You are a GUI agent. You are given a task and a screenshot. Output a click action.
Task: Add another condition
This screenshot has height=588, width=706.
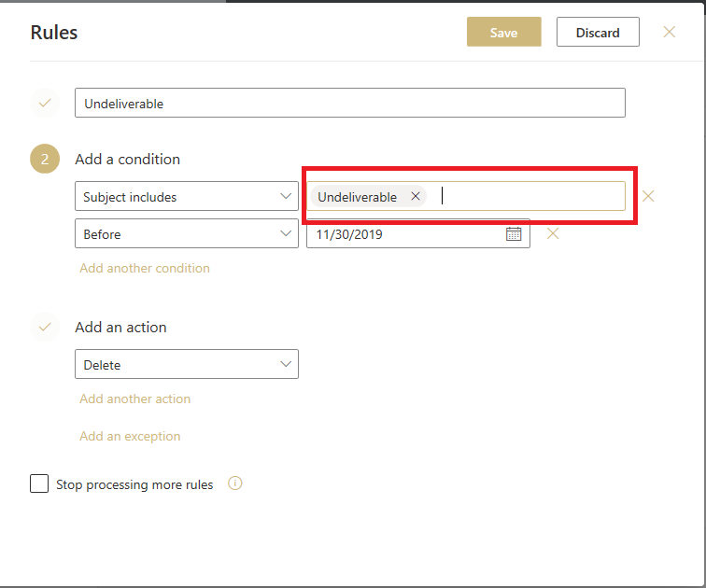145,268
